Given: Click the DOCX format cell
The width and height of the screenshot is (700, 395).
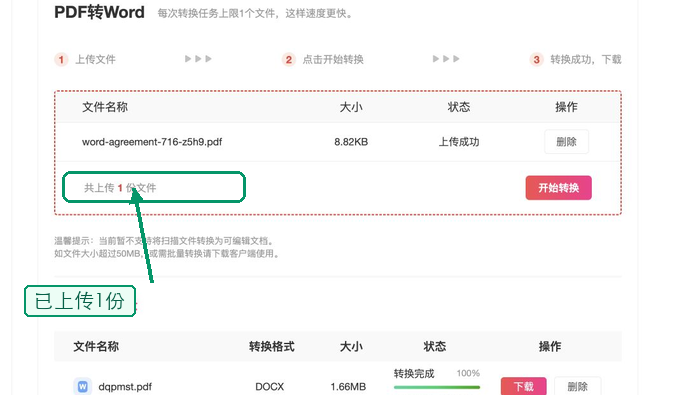Looking at the screenshot, I should [270, 387].
